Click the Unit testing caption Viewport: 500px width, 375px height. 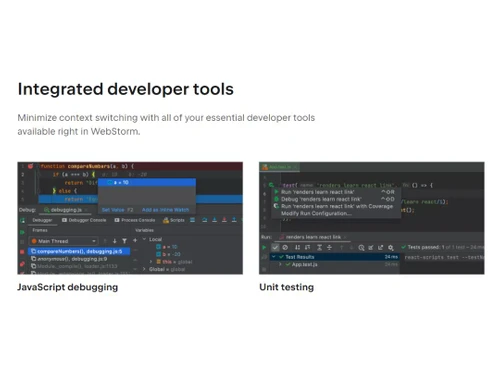[x=287, y=287]
